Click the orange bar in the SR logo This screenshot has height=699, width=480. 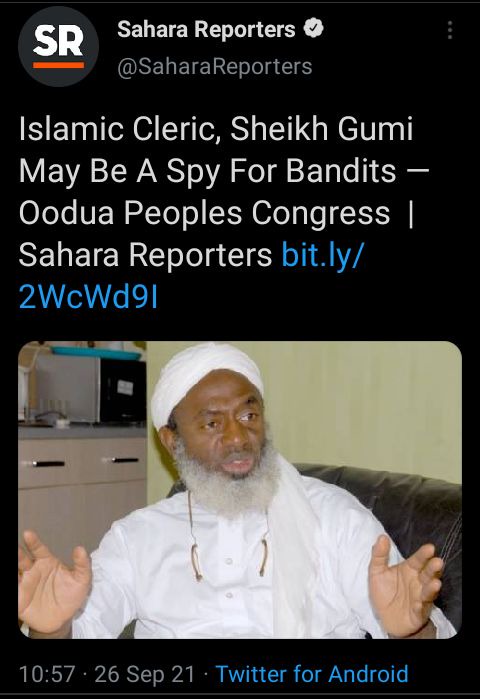[x=58, y=65]
